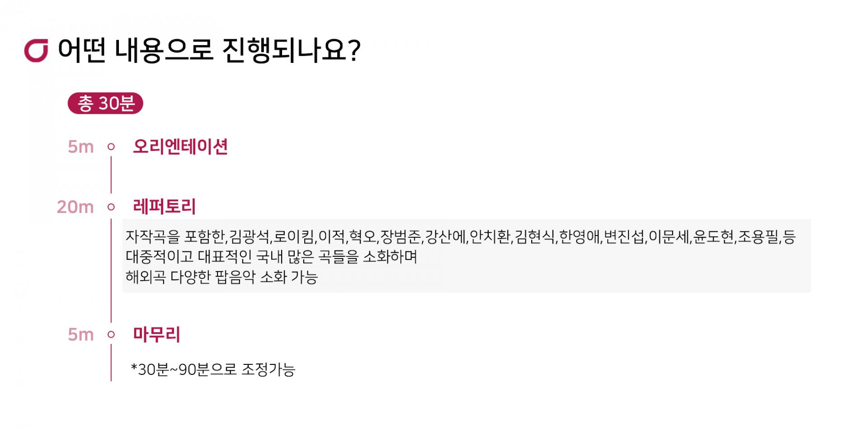Image resolution: width=868 pixels, height=429 pixels.
Task: Click the note *30분~90분으로 조정가능
Action: (213, 370)
